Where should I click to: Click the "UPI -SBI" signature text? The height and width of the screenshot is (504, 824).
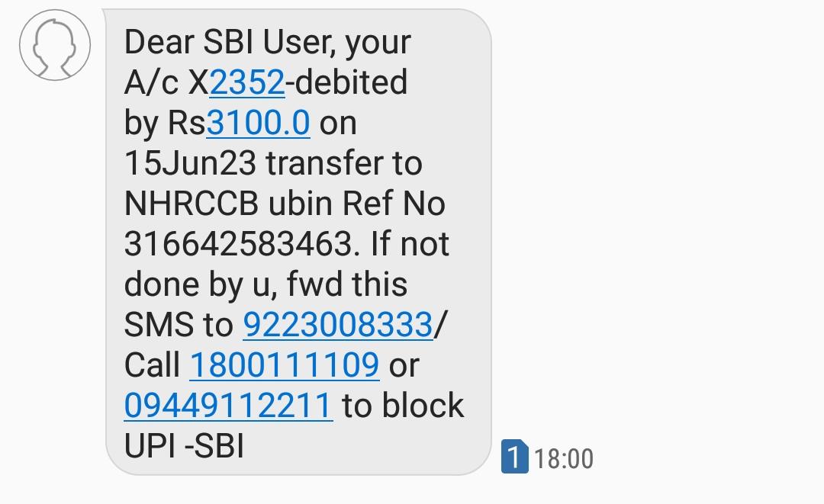pos(183,446)
